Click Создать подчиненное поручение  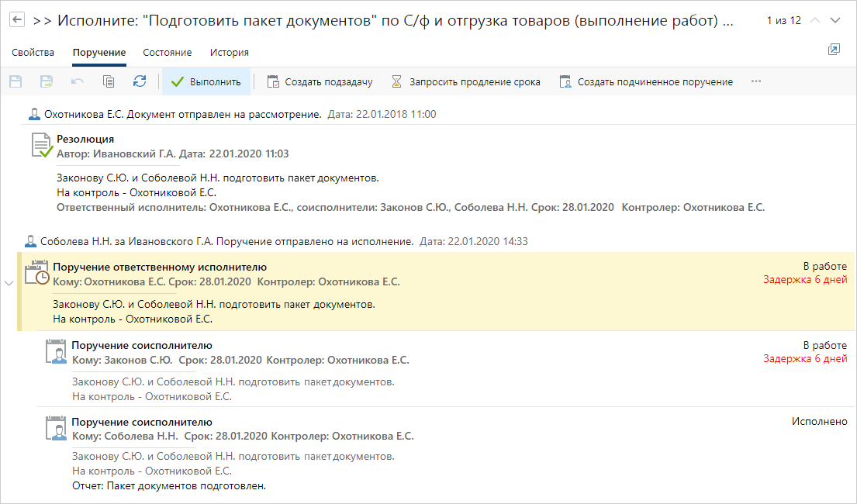click(x=646, y=81)
